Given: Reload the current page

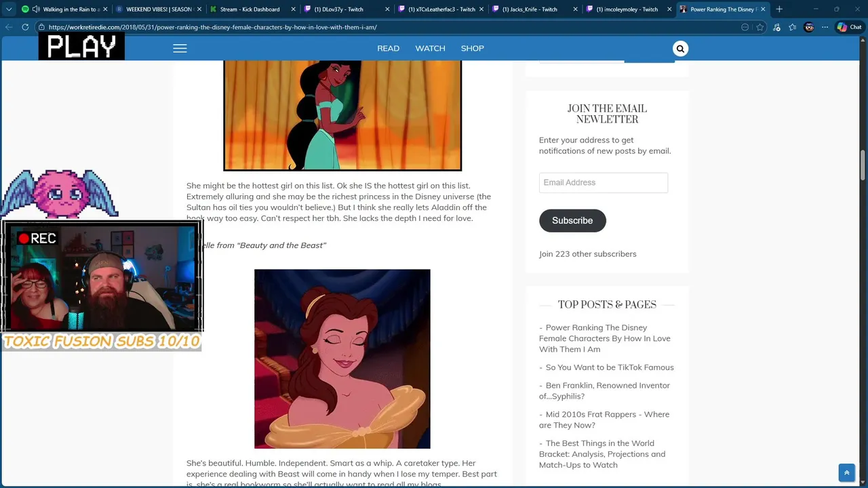Looking at the screenshot, I should pyautogui.click(x=25, y=27).
